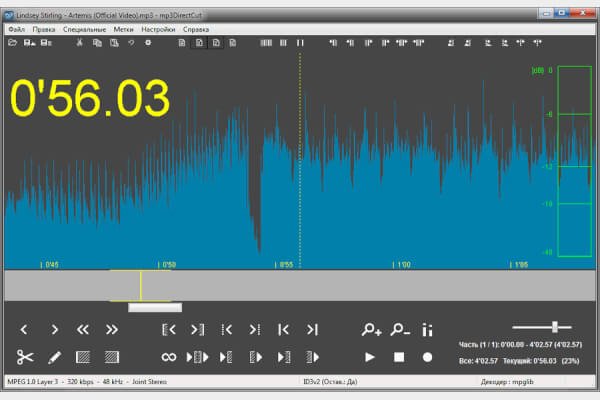Click the left hatched fade square button
600x400 pixels.
(83, 357)
